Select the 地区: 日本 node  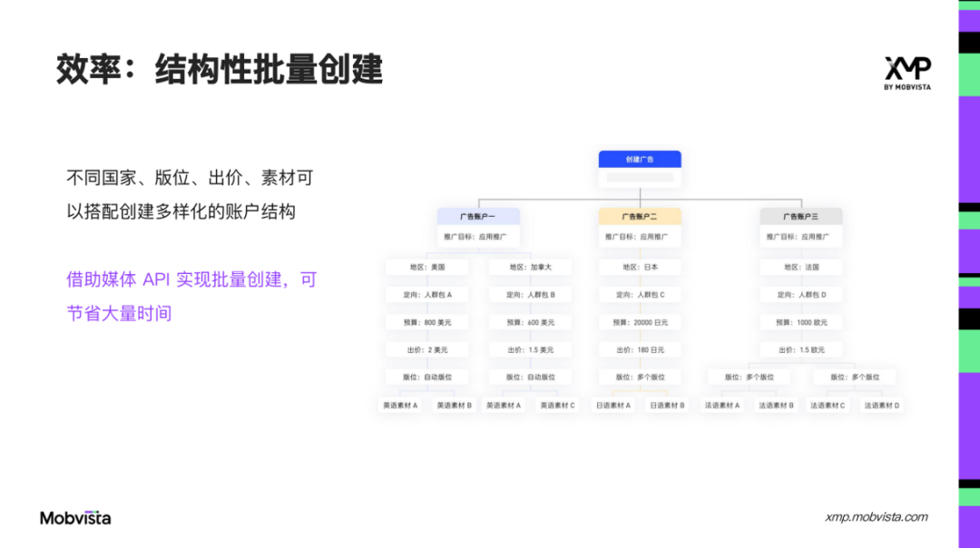(x=640, y=266)
